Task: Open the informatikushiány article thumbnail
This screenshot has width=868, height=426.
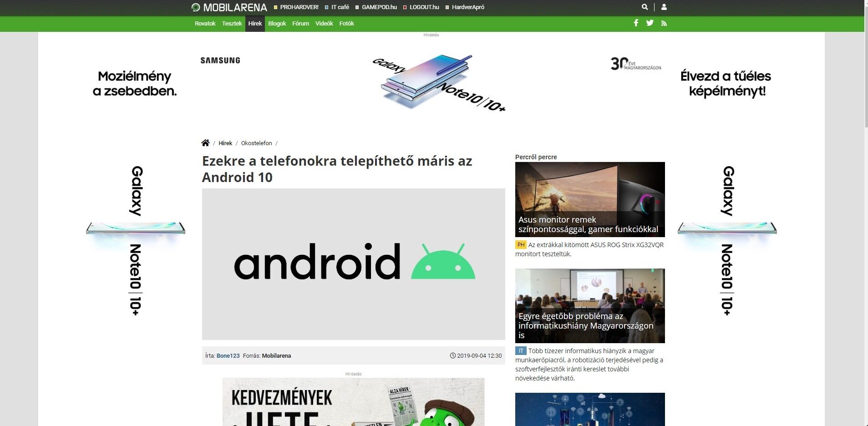Action: (x=590, y=306)
